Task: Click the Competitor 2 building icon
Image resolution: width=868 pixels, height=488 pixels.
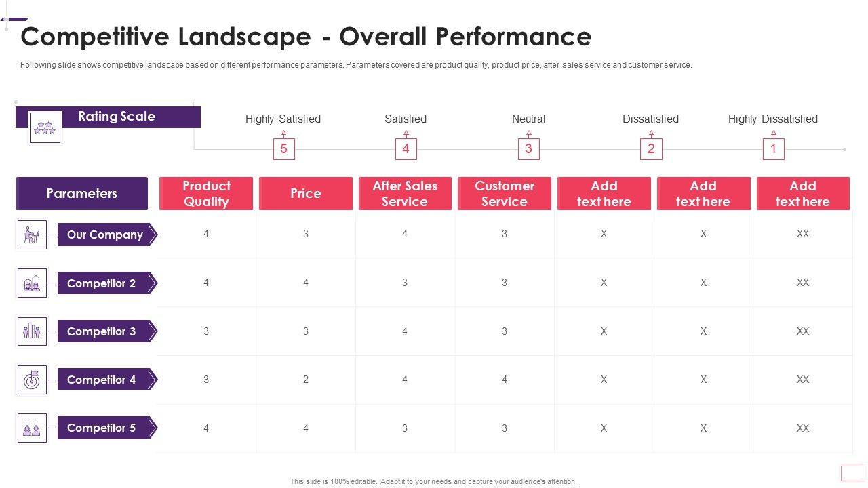Action: click(x=32, y=283)
